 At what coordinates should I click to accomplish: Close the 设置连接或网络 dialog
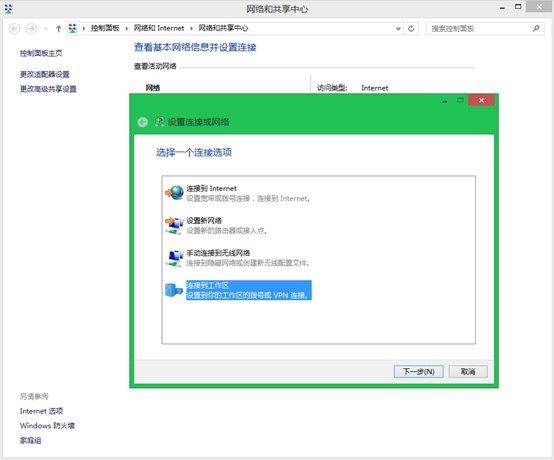click(x=481, y=100)
